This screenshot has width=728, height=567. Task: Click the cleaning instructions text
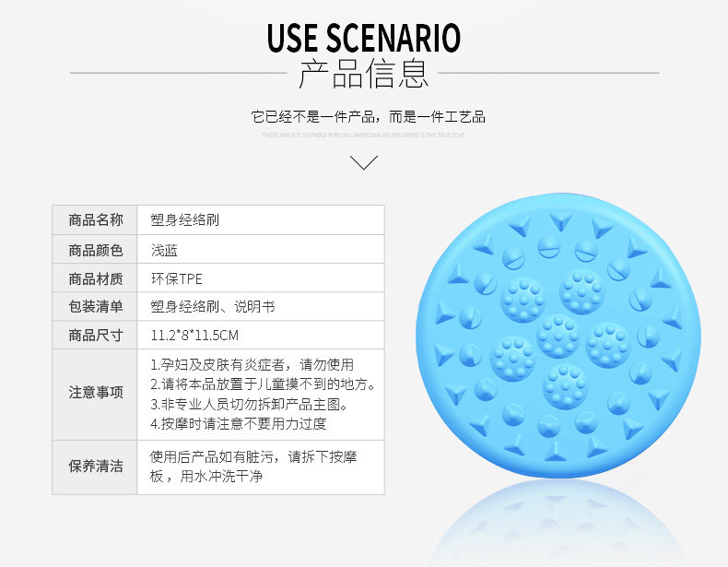[x=252, y=466]
